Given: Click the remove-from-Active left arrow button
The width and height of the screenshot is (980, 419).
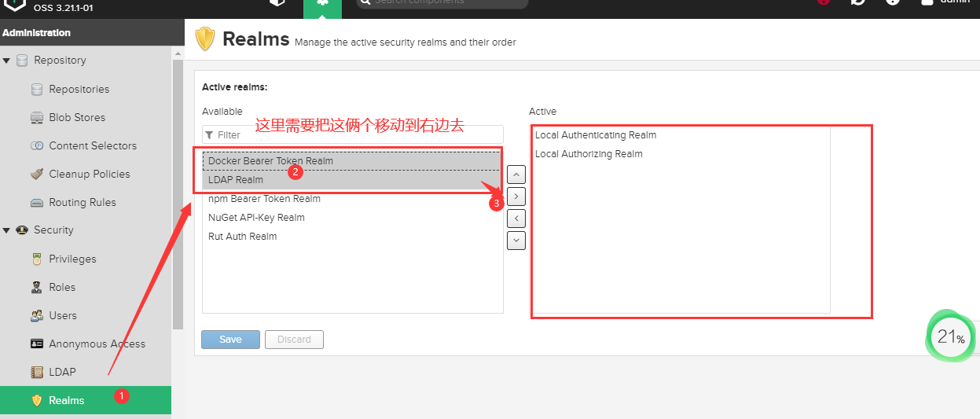Looking at the screenshot, I should 516,218.
